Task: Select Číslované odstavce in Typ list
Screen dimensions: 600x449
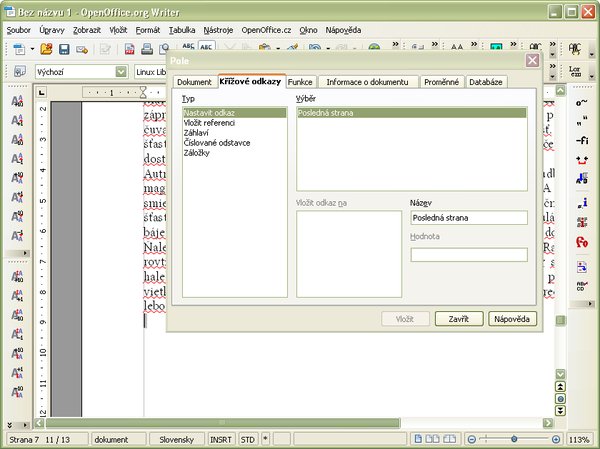Action: [x=235, y=143]
